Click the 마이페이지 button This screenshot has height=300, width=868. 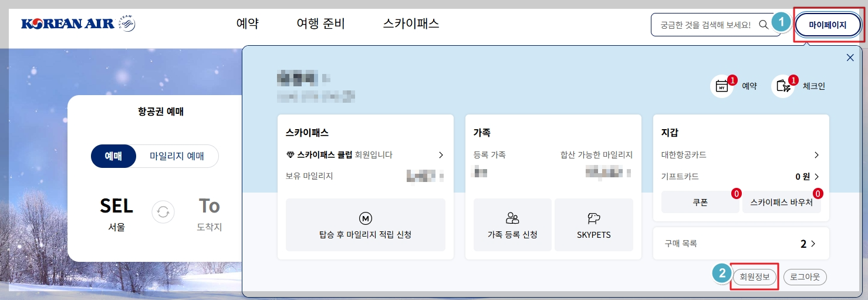tap(828, 25)
